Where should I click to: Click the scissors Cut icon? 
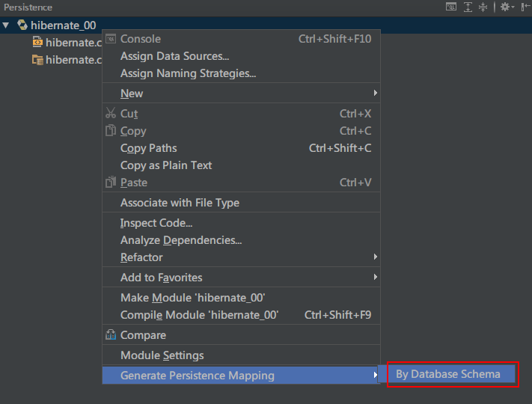point(111,113)
